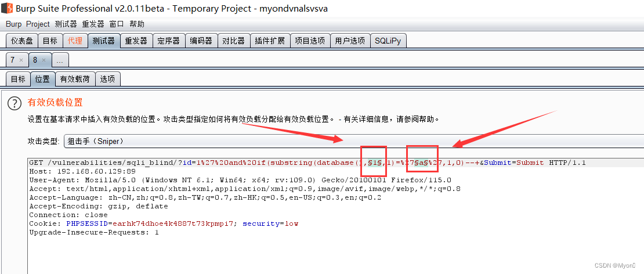644x274 pixels.
Task: Switch to the 代理 tab
Action: (x=75, y=41)
